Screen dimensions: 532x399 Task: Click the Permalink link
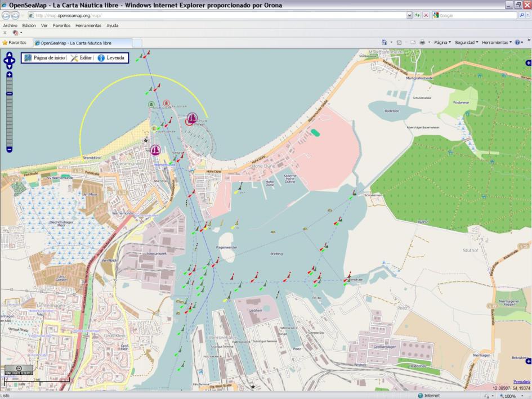point(521,382)
